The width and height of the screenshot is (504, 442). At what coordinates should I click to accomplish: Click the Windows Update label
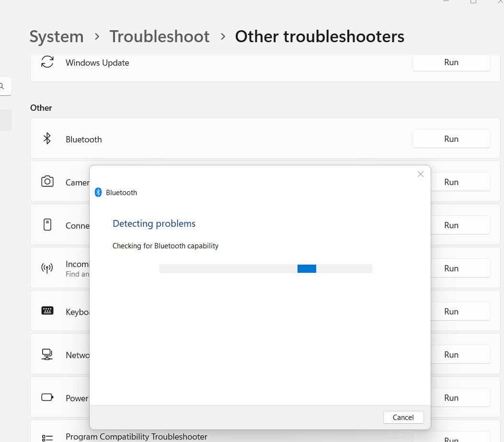click(x=97, y=63)
